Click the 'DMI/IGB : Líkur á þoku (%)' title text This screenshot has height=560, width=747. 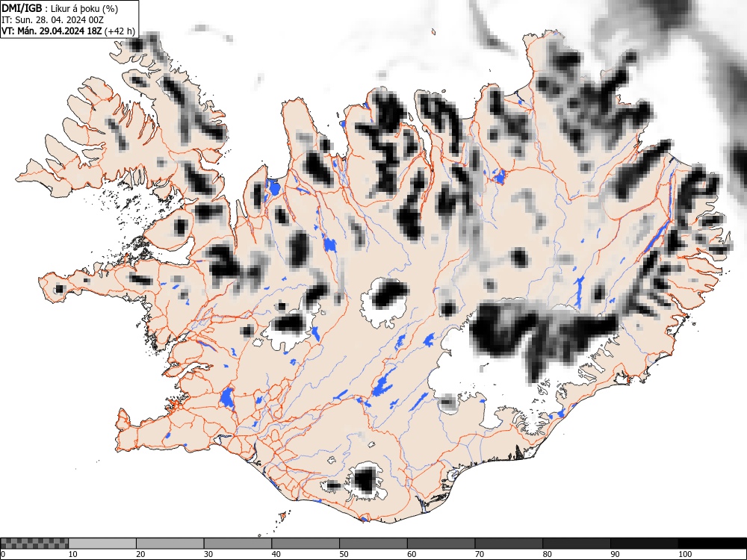point(60,8)
